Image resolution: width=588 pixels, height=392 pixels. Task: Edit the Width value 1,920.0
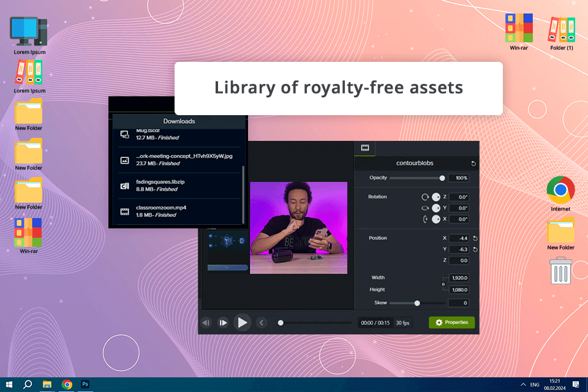point(459,278)
